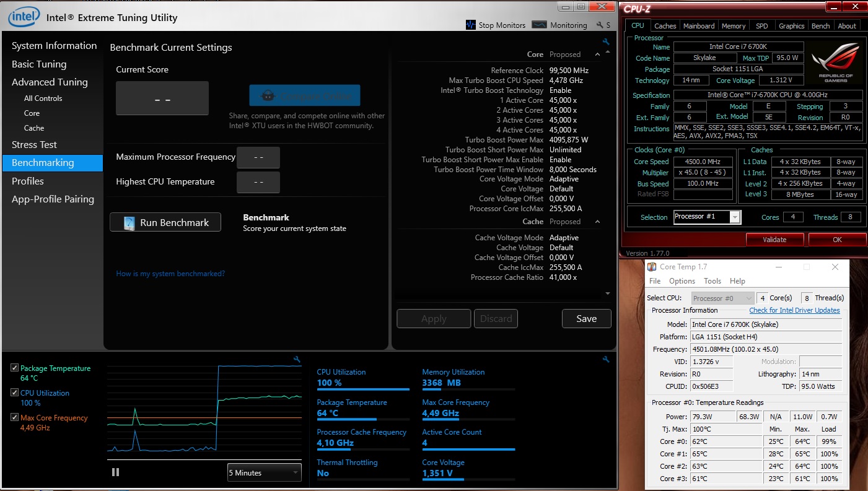
Task: Click the blue wrench above the Core settings list
Action: (606, 41)
